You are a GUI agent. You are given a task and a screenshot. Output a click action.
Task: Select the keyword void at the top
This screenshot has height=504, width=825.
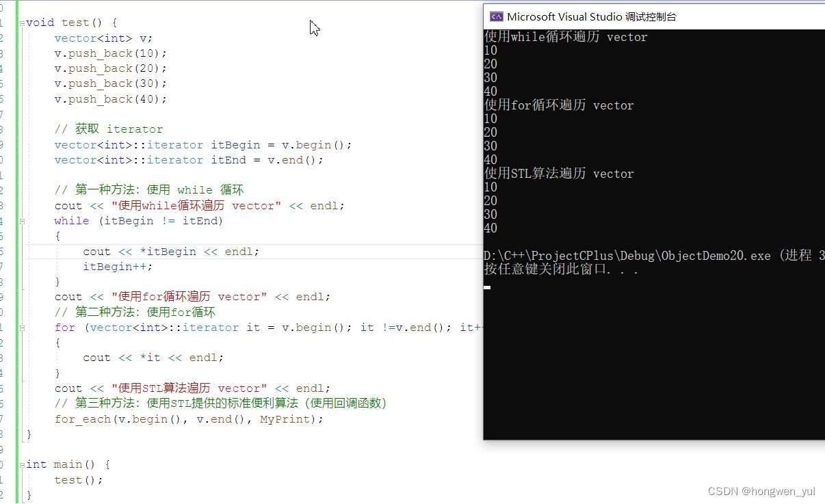click(39, 23)
